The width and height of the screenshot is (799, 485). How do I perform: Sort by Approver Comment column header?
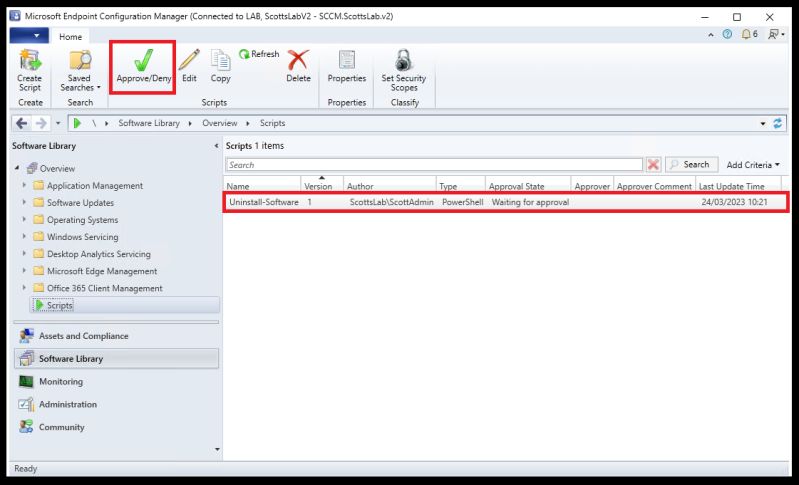point(654,186)
